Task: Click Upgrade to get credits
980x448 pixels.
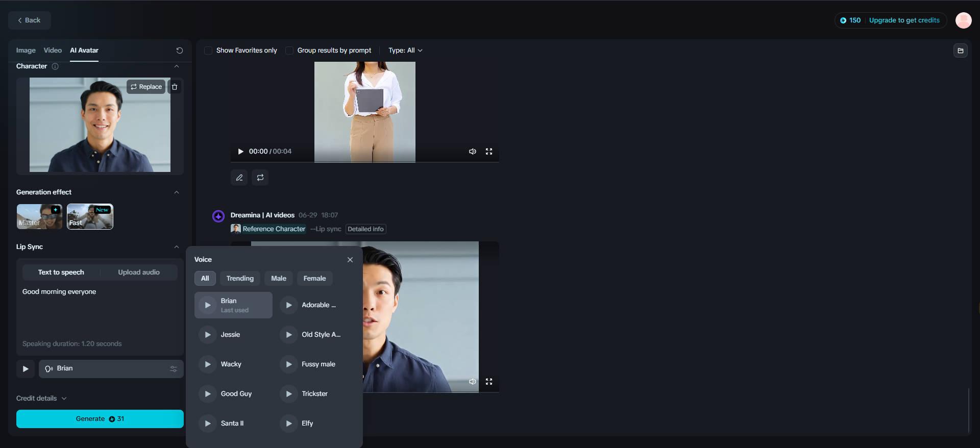Action: pos(904,20)
